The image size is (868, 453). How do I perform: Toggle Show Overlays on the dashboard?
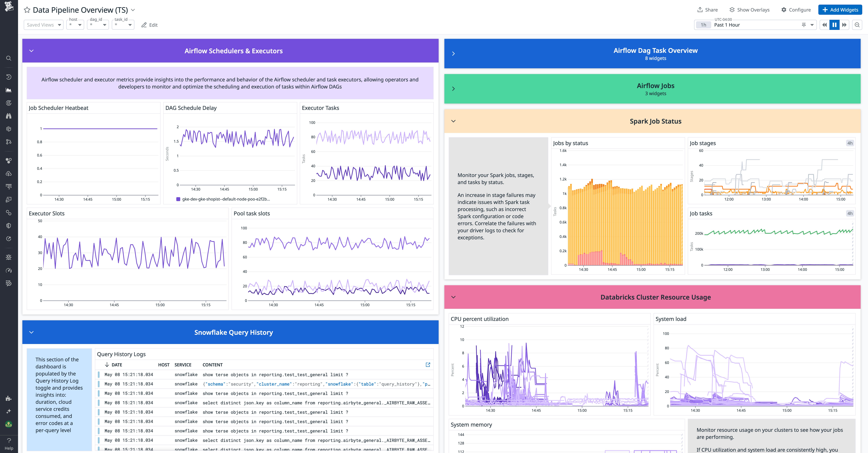pos(749,10)
